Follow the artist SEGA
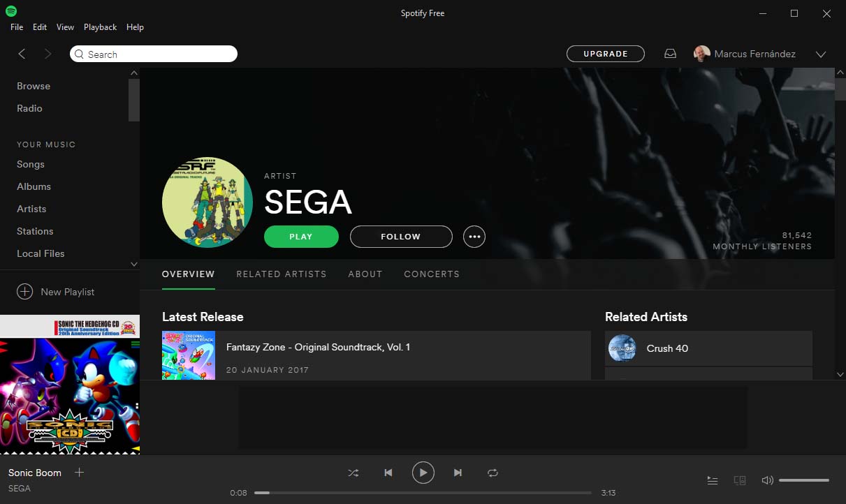Screen dimensions: 846x504 [401, 237]
